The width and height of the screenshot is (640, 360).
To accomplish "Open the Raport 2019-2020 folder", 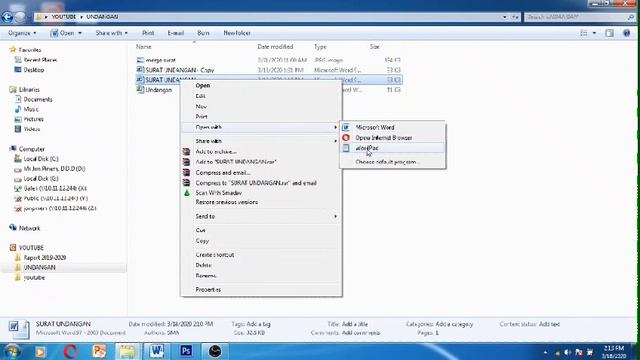I will [x=44, y=258].
